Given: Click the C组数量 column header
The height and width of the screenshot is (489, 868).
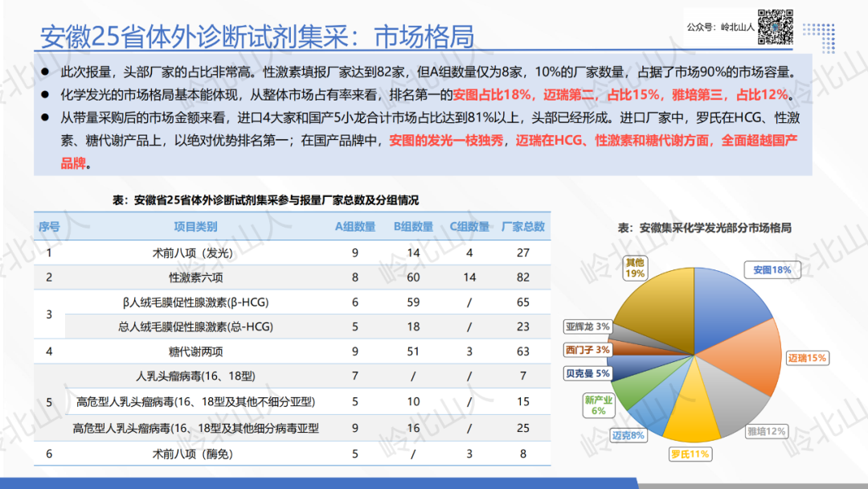Looking at the screenshot, I should pyautogui.click(x=469, y=227).
